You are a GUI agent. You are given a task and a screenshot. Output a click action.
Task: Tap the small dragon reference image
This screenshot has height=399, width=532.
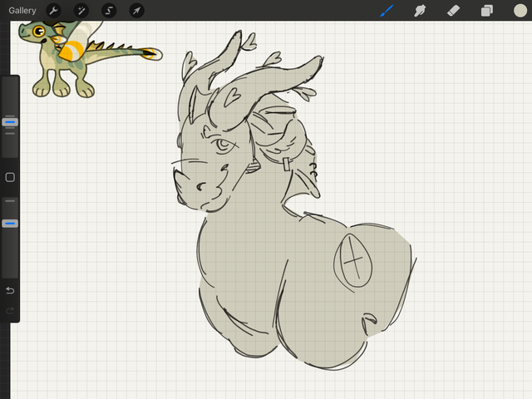click(91, 59)
